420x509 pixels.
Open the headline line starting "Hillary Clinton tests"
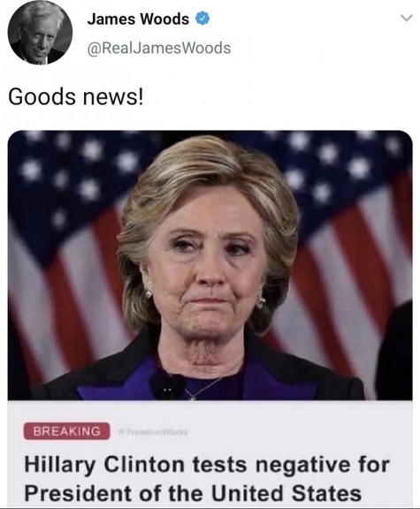click(x=207, y=465)
